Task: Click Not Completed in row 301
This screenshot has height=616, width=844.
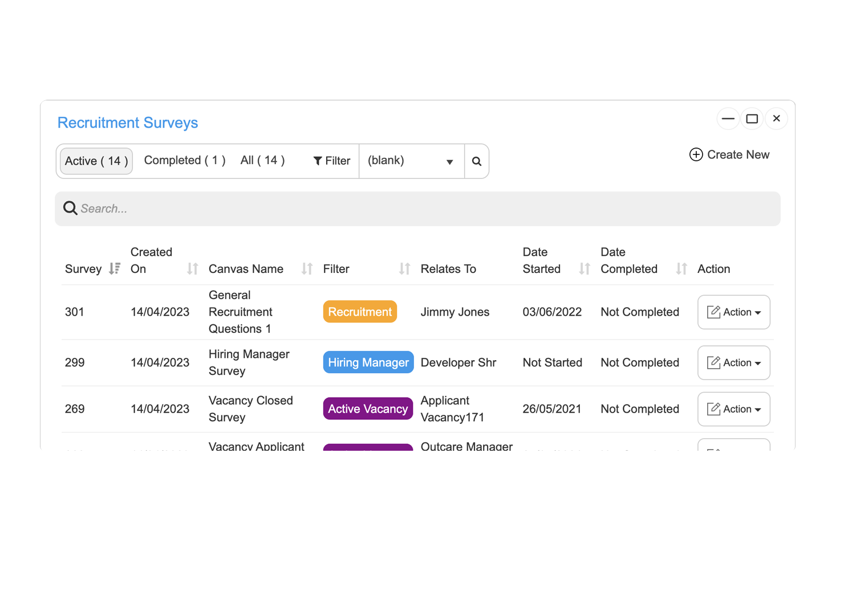Action: point(640,312)
